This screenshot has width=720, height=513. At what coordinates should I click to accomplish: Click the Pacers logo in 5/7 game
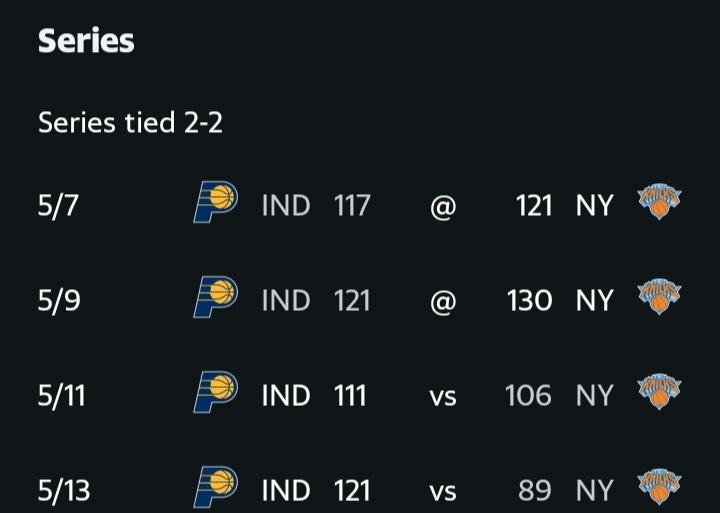click(215, 202)
